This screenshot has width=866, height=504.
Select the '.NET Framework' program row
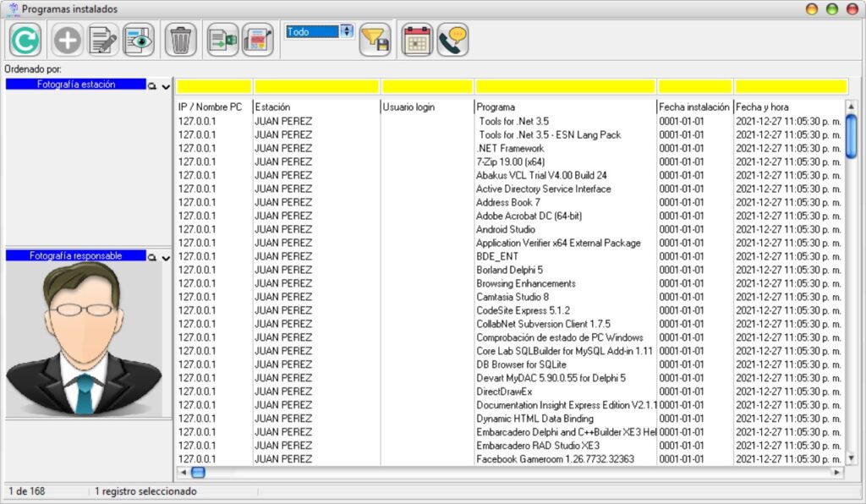(510, 149)
